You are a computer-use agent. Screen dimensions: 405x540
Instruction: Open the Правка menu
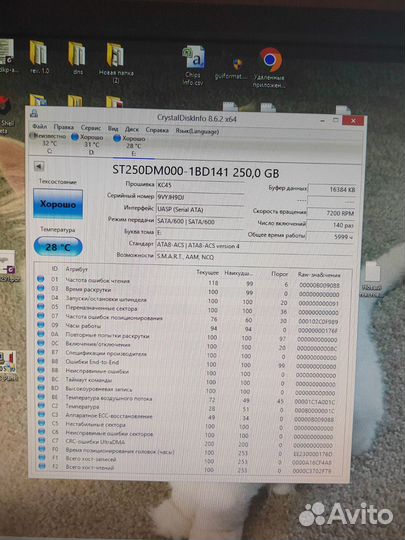coord(64,127)
